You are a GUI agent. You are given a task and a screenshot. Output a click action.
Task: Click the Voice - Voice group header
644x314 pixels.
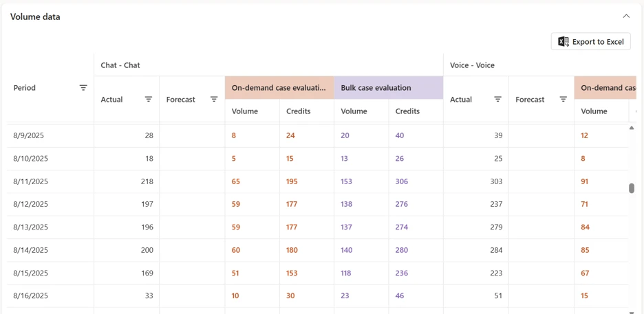tap(472, 65)
